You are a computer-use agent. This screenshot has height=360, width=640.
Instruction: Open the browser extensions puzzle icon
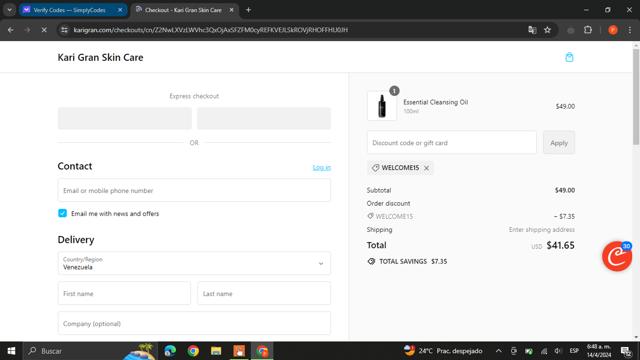588,30
